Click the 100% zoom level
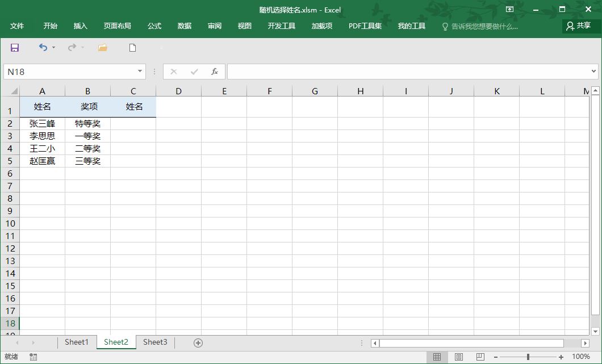602x364 pixels. coord(580,357)
